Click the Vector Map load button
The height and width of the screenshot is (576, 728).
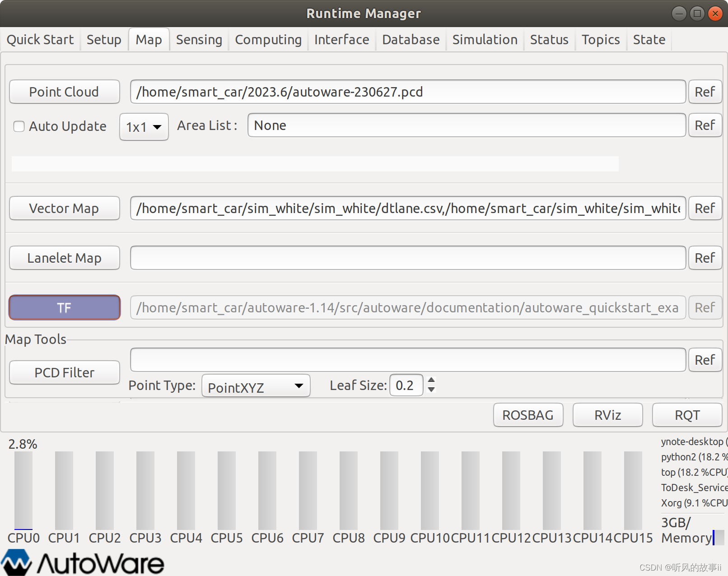pos(64,208)
